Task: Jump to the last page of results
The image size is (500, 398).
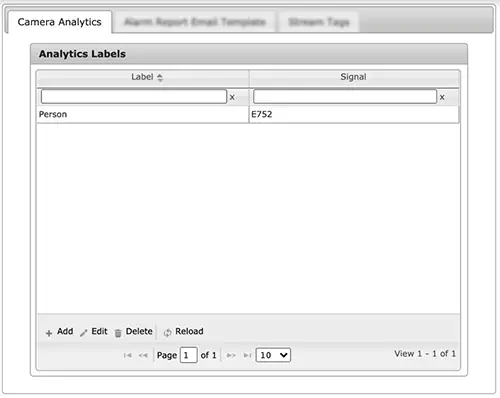Action: point(247,355)
